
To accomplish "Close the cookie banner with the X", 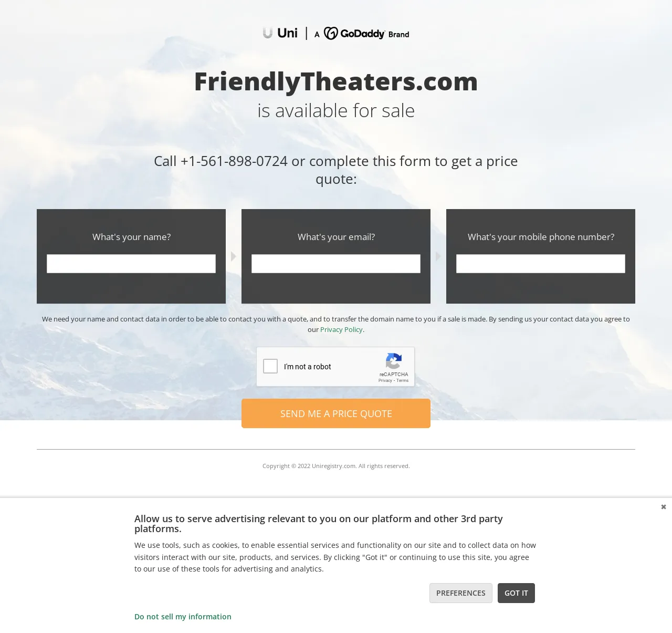I will (x=664, y=507).
